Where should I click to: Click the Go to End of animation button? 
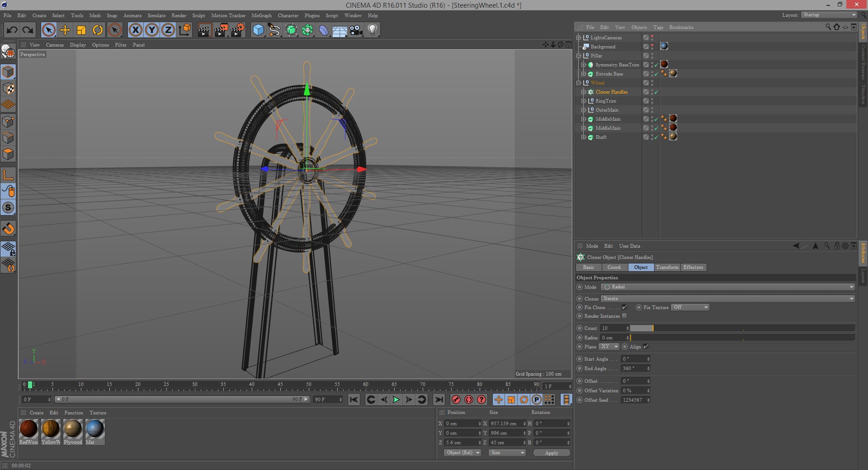[x=439, y=399]
